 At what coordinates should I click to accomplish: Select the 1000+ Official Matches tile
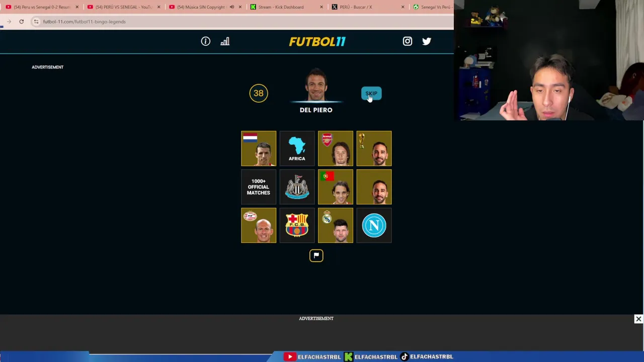(259, 187)
